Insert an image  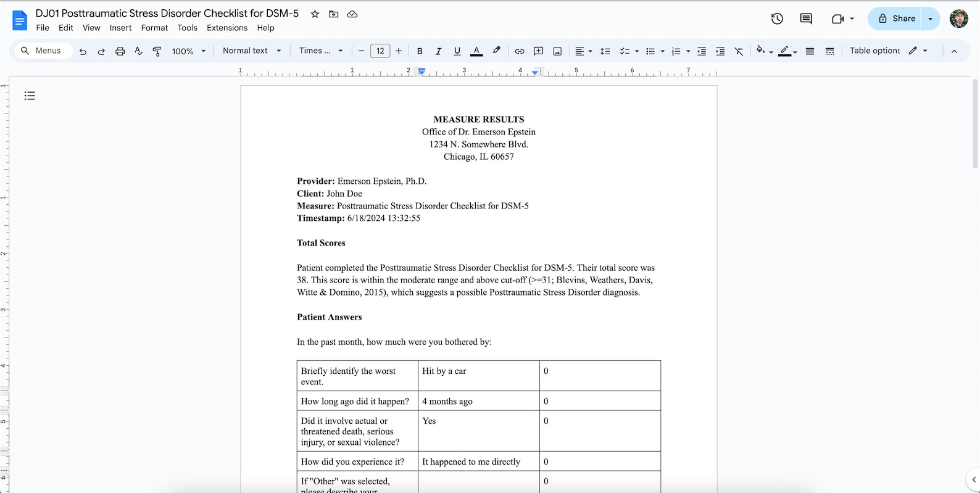557,51
